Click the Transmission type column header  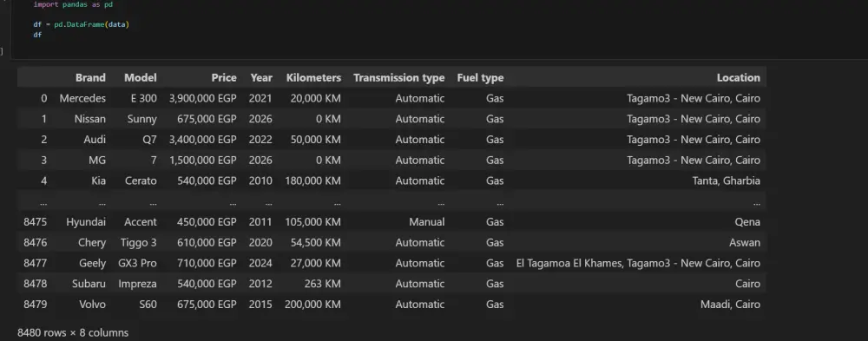coord(398,78)
